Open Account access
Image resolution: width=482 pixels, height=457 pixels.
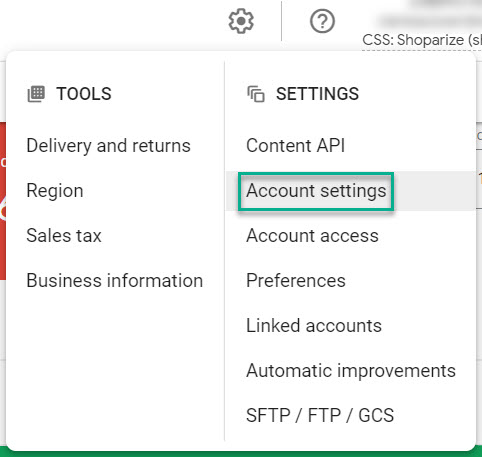pos(312,236)
